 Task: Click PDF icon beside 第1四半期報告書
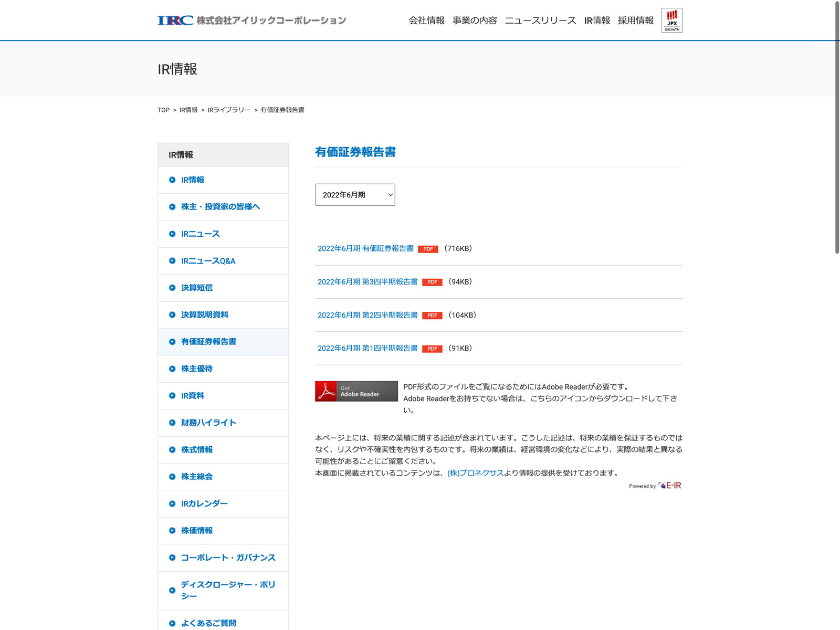(x=432, y=349)
